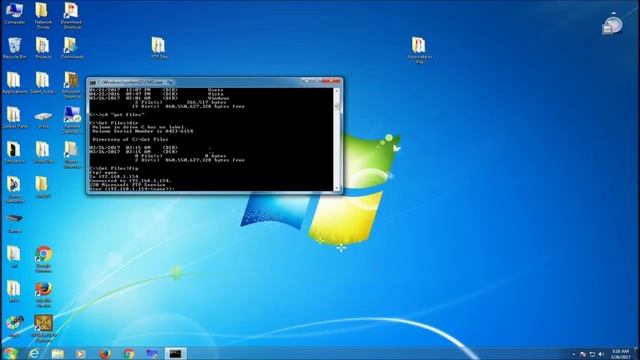Click the CMD scrollbar down arrow

[x=337, y=188]
